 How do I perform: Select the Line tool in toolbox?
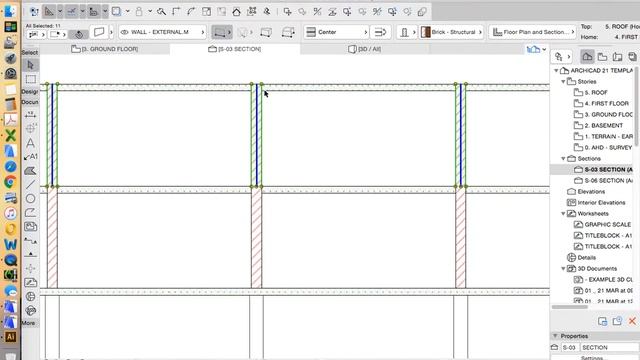pos(31,184)
